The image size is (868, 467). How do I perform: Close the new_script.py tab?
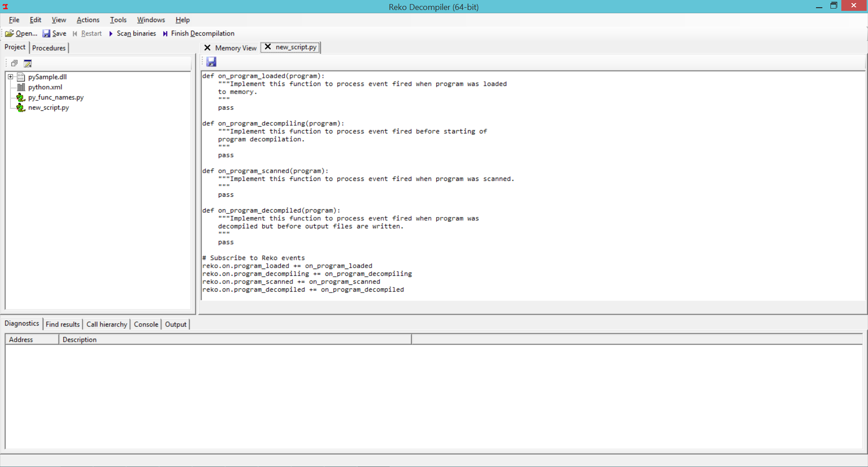pos(268,47)
